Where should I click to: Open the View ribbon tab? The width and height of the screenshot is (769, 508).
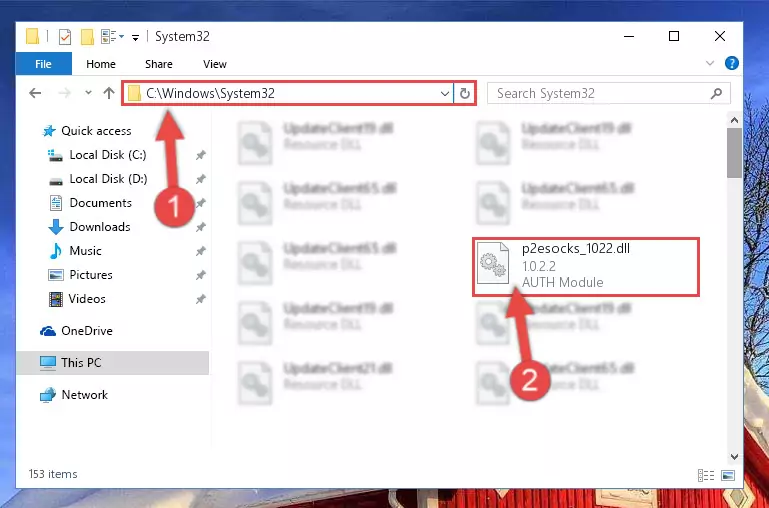point(215,64)
